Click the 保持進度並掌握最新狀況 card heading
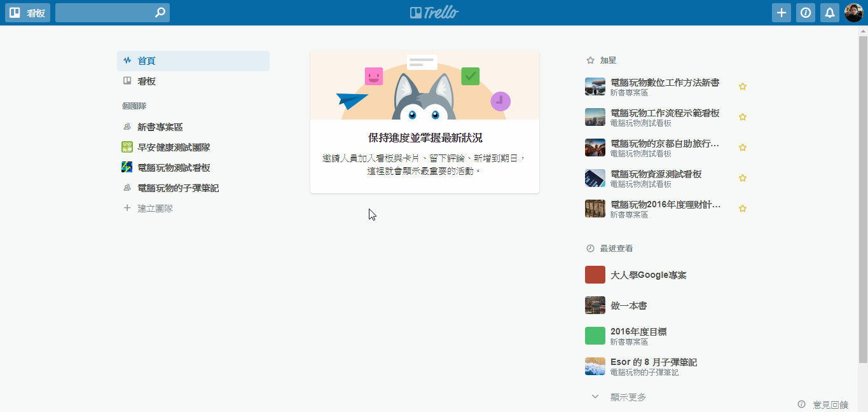The width and height of the screenshot is (868, 412). coord(425,138)
